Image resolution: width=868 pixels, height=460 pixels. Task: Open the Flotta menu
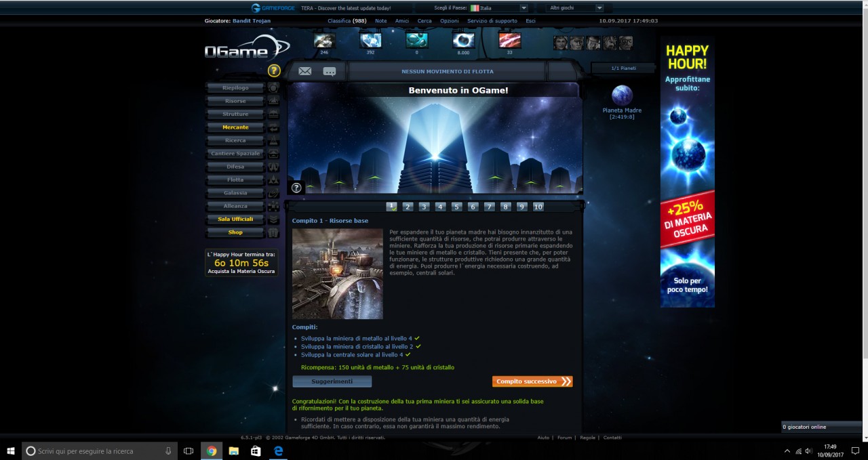click(x=235, y=180)
